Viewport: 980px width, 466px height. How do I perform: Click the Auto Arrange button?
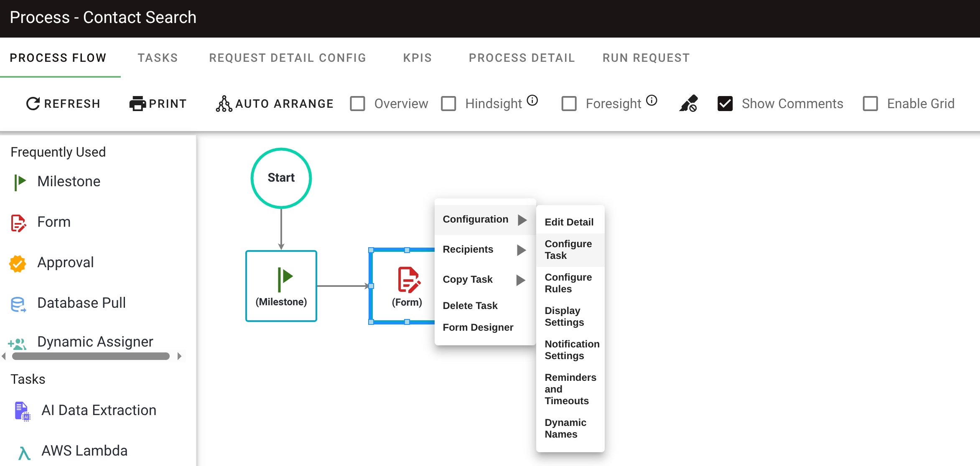274,103
